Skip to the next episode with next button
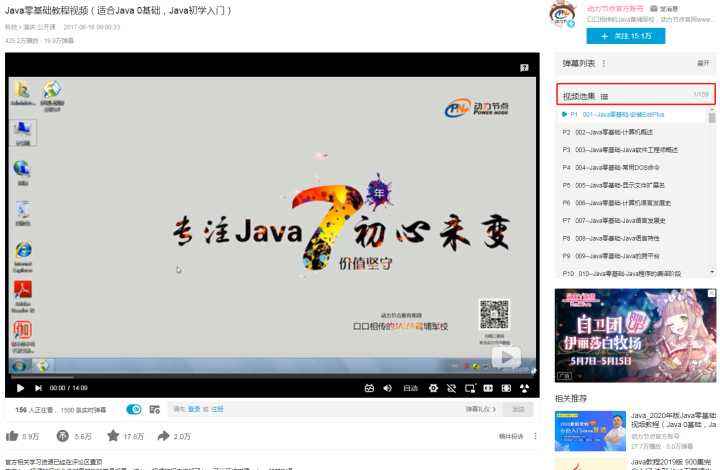 (38, 388)
